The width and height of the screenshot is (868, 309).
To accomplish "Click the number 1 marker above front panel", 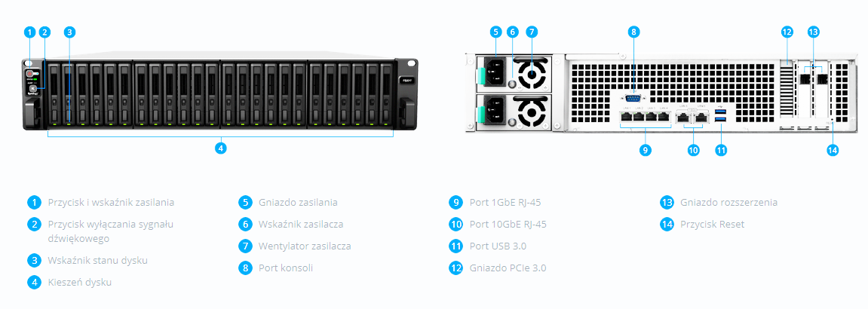I will pyautogui.click(x=30, y=32).
